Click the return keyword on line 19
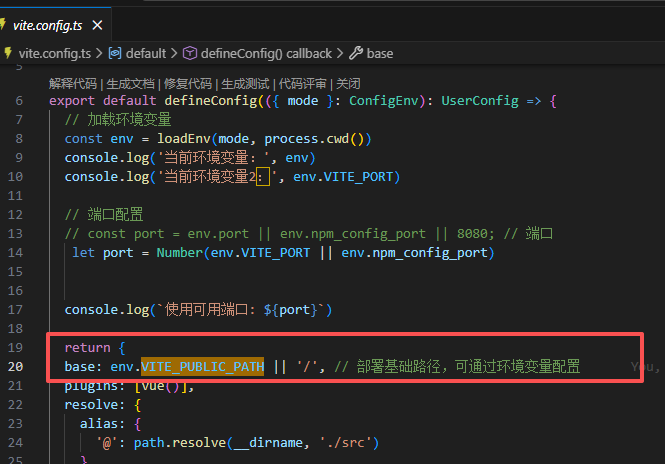This screenshot has height=464, width=665. (87, 348)
